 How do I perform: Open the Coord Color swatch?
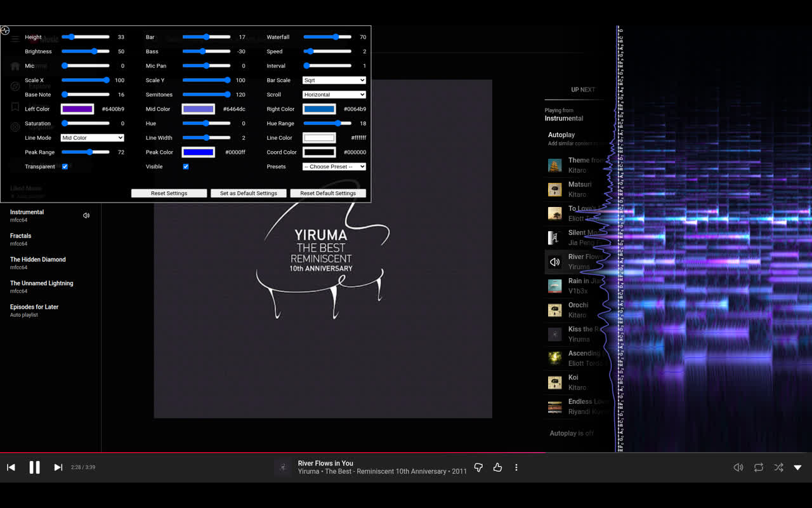319,152
